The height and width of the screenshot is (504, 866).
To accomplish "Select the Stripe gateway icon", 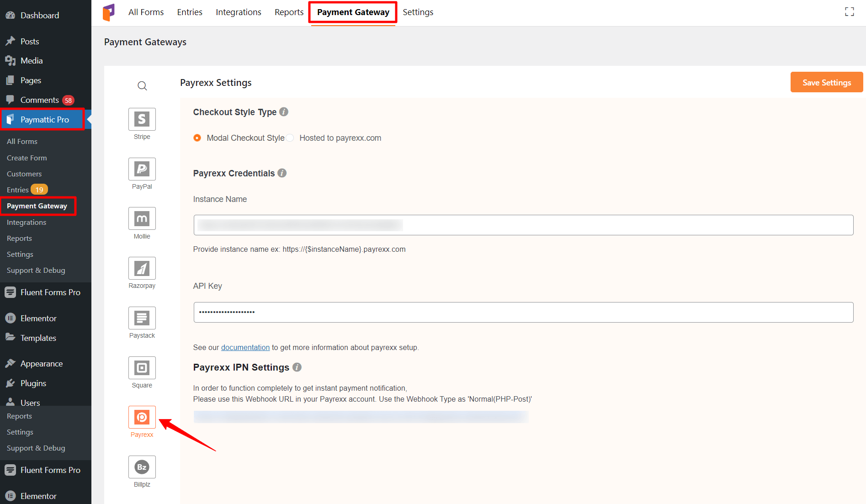I will [x=142, y=119].
